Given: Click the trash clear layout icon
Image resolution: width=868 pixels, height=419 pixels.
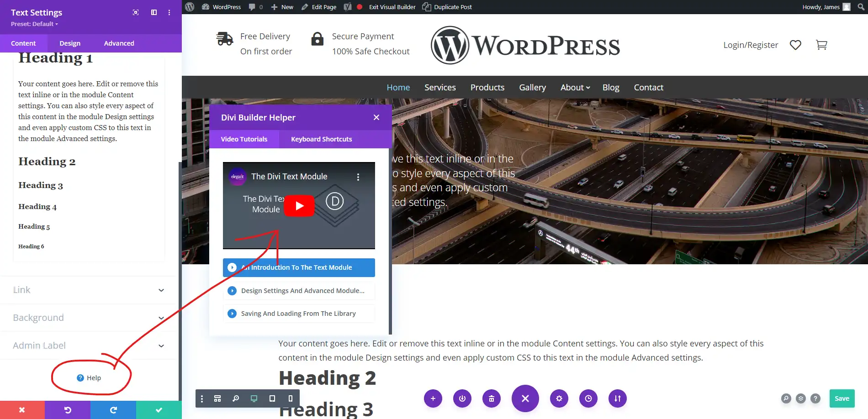Looking at the screenshot, I should [491, 398].
